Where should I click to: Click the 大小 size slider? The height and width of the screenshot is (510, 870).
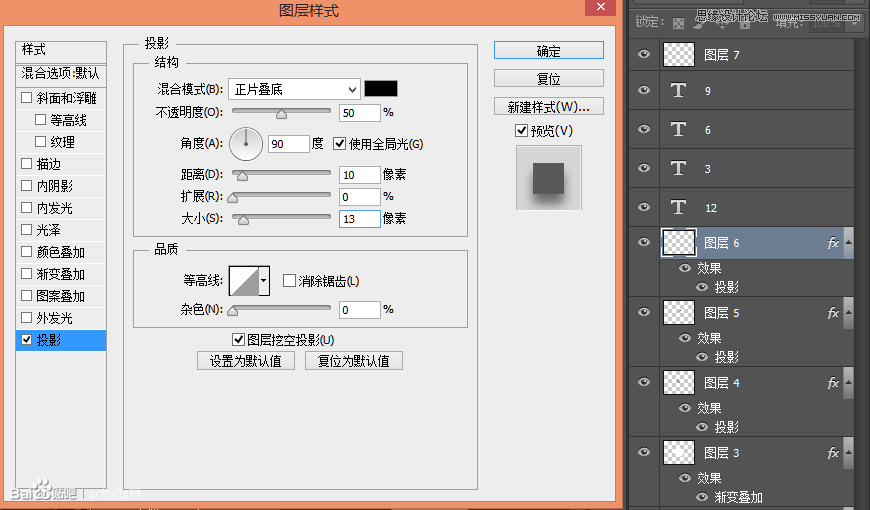point(281,218)
